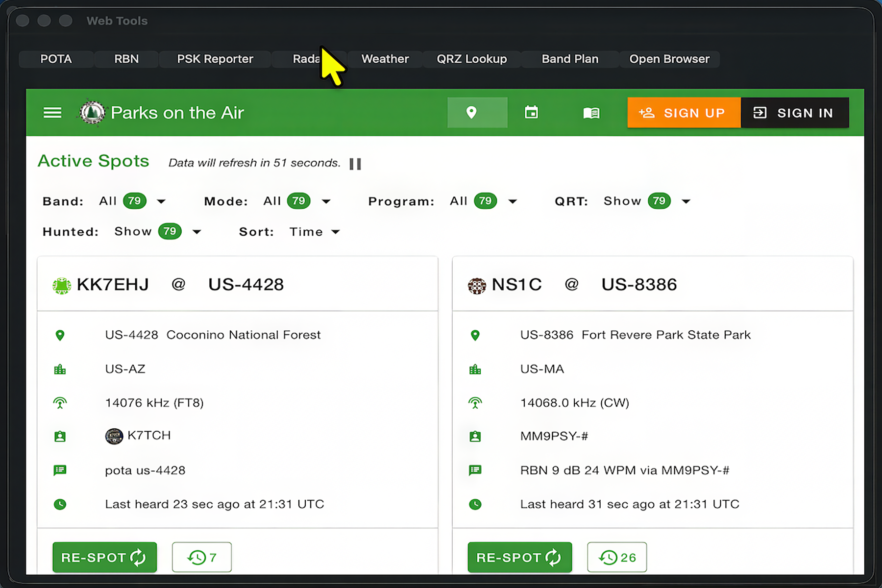This screenshot has height=588, width=882.
Task: Open the Program filter dropdown
Action: click(513, 201)
